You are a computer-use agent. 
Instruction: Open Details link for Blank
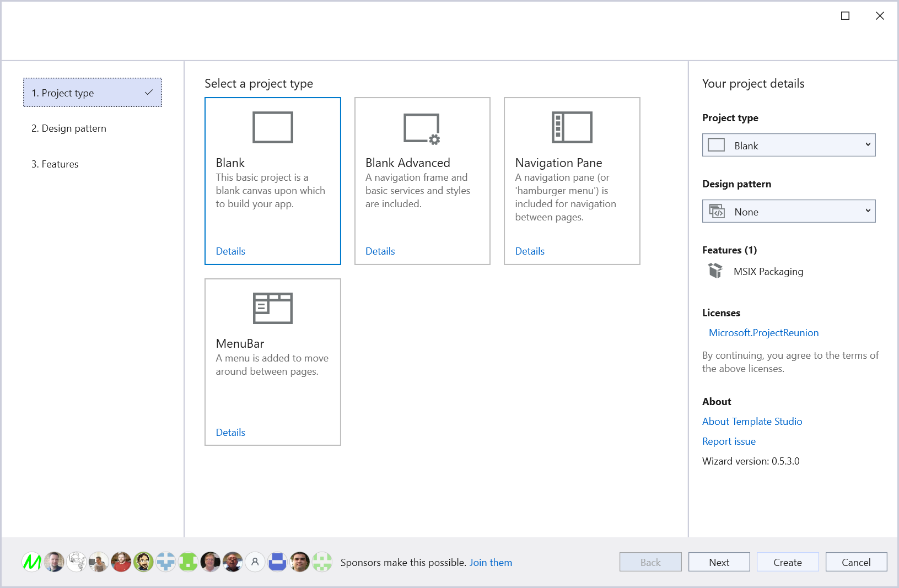point(230,251)
